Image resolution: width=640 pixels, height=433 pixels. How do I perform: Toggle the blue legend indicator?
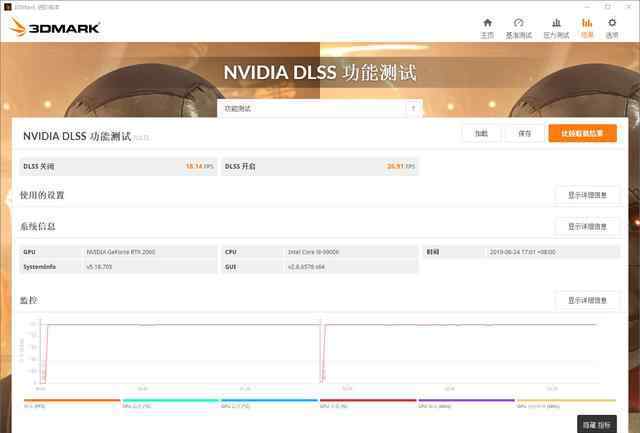tap(269, 404)
